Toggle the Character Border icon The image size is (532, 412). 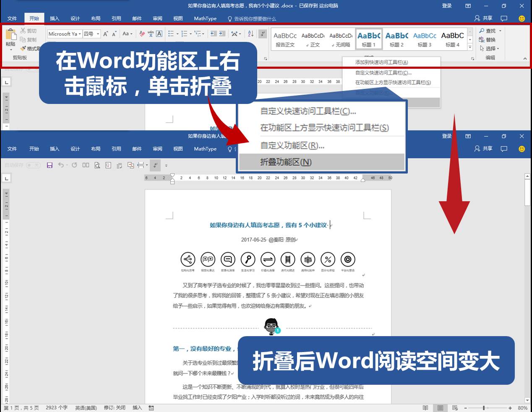point(158,34)
